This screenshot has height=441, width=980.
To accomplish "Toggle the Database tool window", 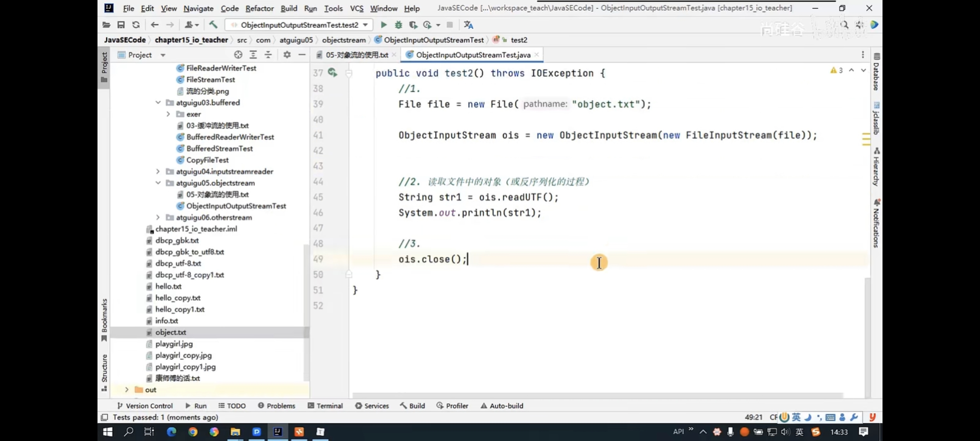I will click(x=876, y=72).
